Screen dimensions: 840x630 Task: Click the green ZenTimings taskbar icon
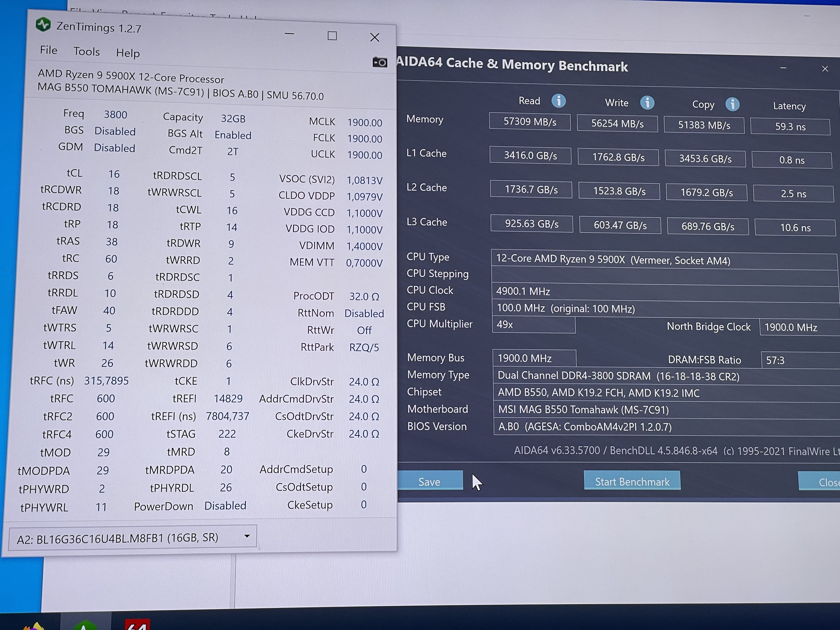[85, 624]
